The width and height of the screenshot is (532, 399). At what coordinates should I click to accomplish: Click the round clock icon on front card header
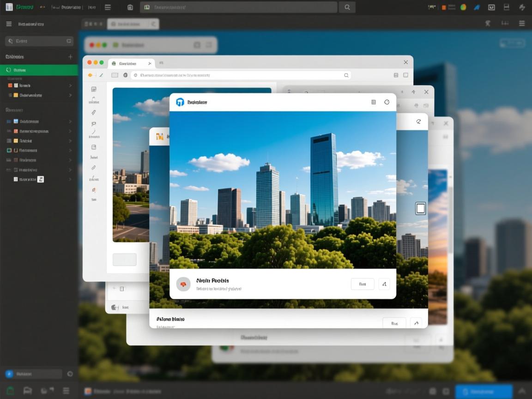tap(387, 102)
